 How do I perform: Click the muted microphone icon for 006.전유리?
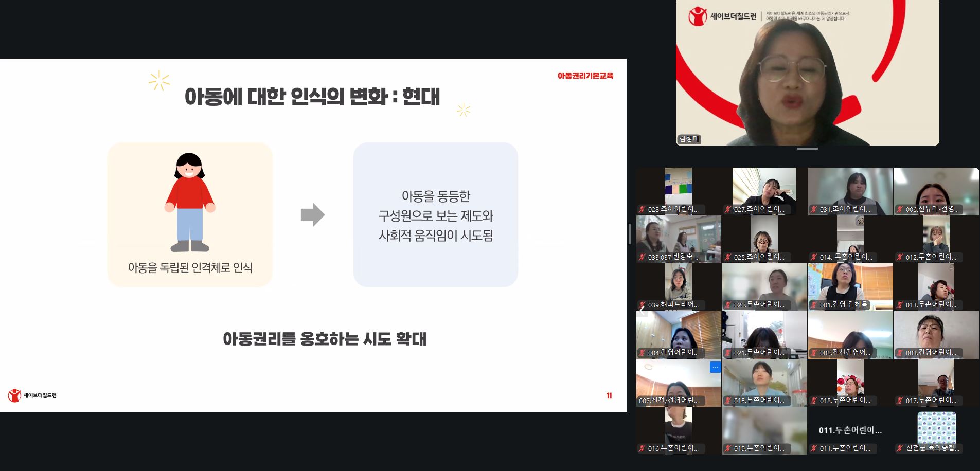(900, 209)
